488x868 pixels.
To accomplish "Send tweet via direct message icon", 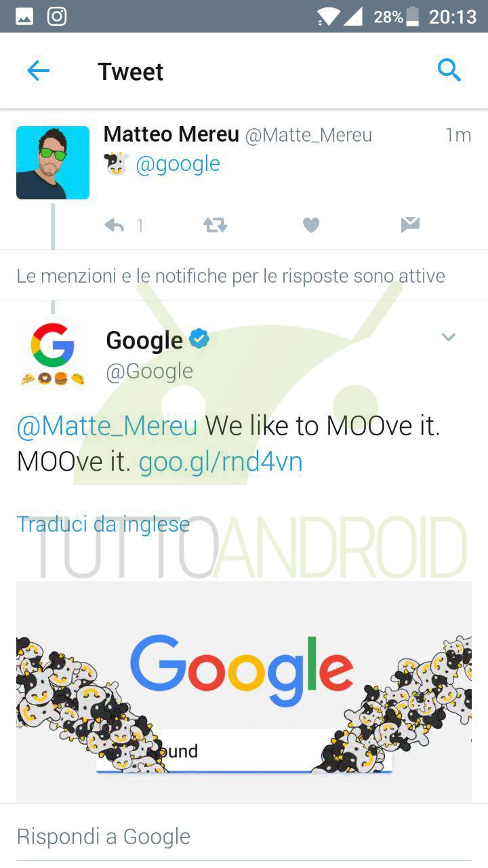I will click(410, 225).
